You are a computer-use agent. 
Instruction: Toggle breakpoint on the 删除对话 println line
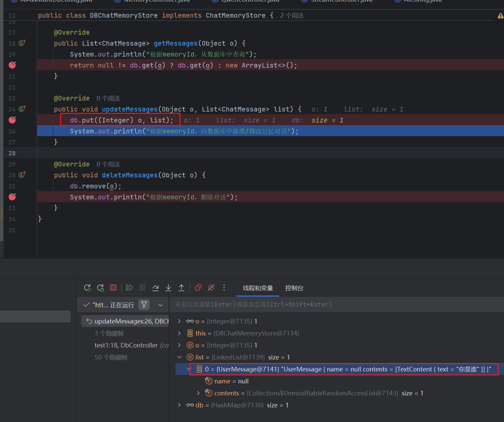tap(12, 197)
